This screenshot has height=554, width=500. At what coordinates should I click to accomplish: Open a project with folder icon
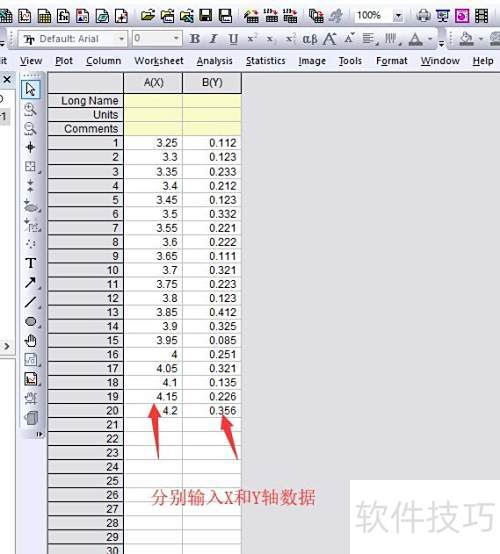(x=147, y=16)
